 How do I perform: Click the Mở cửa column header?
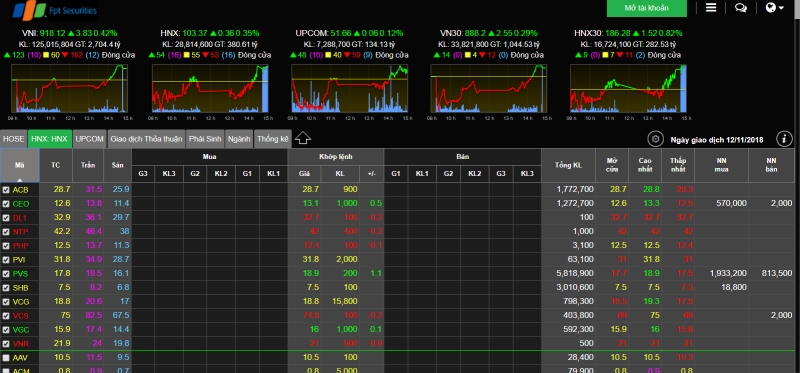[x=612, y=165]
